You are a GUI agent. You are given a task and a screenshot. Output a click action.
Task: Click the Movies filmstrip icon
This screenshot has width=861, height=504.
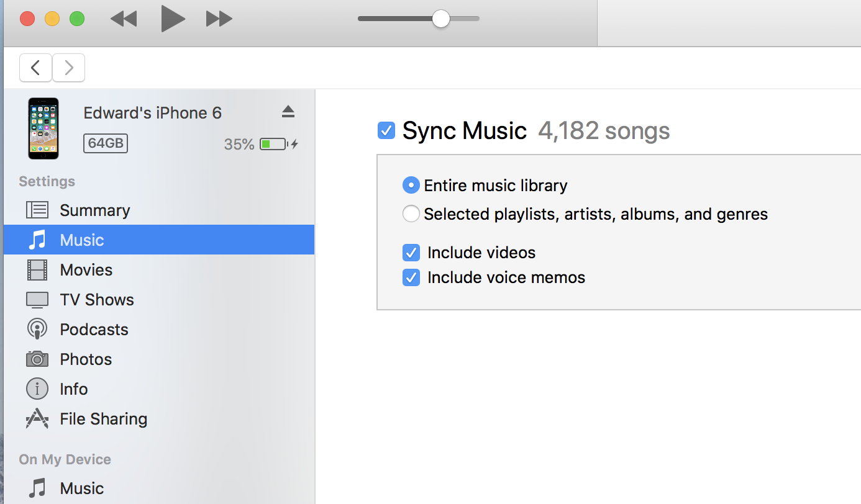pyautogui.click(x=37, y=270)
